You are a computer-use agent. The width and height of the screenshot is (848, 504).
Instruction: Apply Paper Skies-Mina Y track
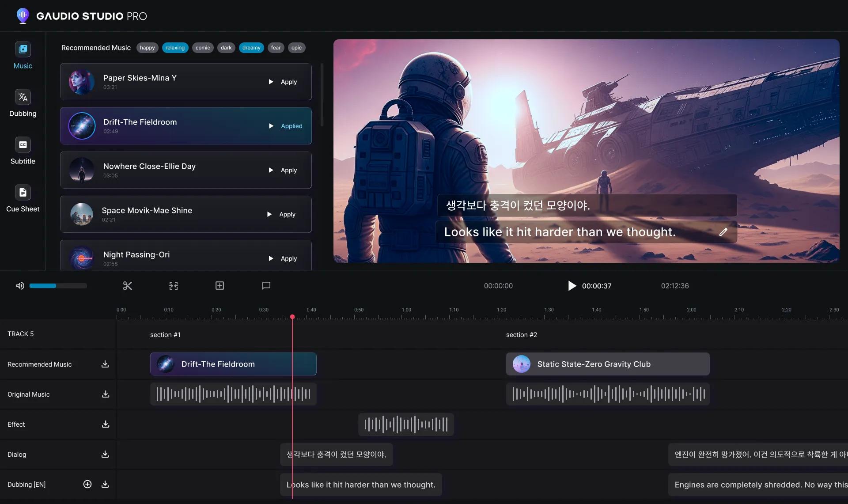[288, 82]
